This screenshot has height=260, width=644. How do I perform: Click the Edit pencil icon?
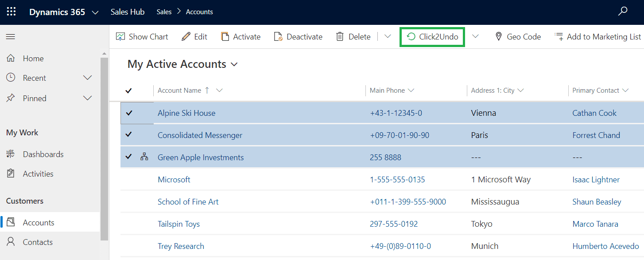click(186, 37)
